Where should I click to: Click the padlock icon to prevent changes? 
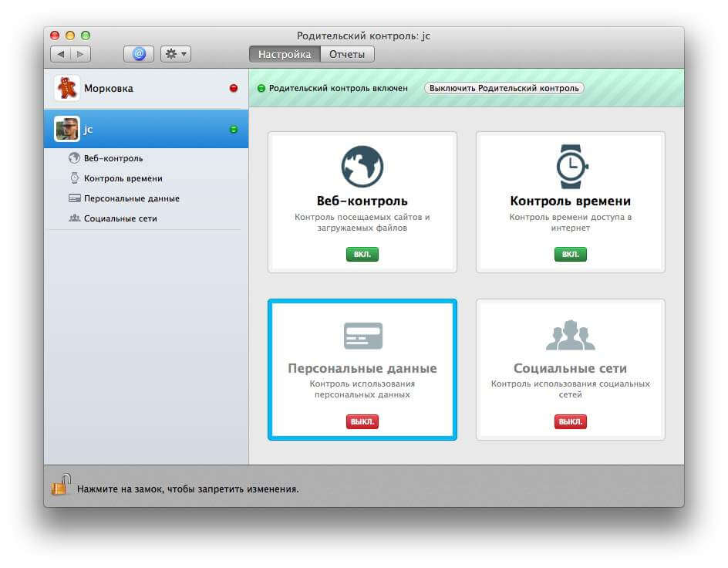pyautogui.click(x=61, y=485)
